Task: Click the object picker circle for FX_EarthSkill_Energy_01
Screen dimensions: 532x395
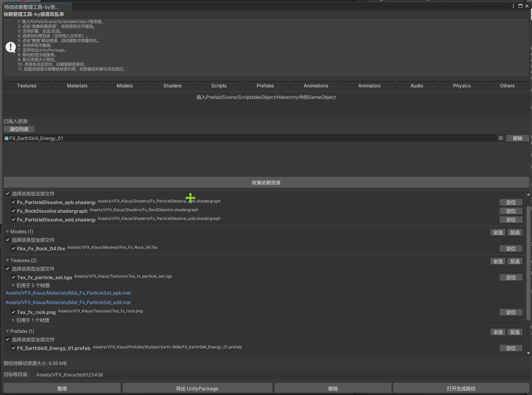Action: pyautogui.click(x=501, y=138)
